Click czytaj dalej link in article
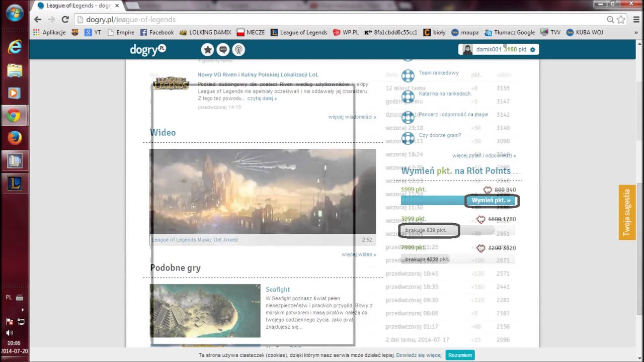Screen dimensions: 644x362 click(262, 99)
